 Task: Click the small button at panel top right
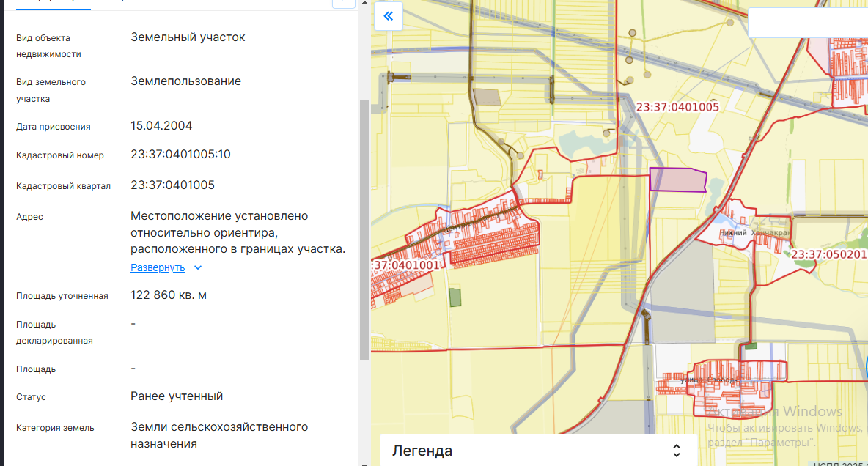[x=343, y=3]
